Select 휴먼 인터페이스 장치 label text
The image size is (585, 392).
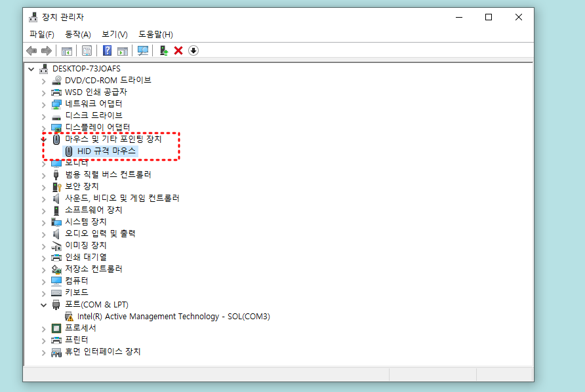[x=102, y=352]
